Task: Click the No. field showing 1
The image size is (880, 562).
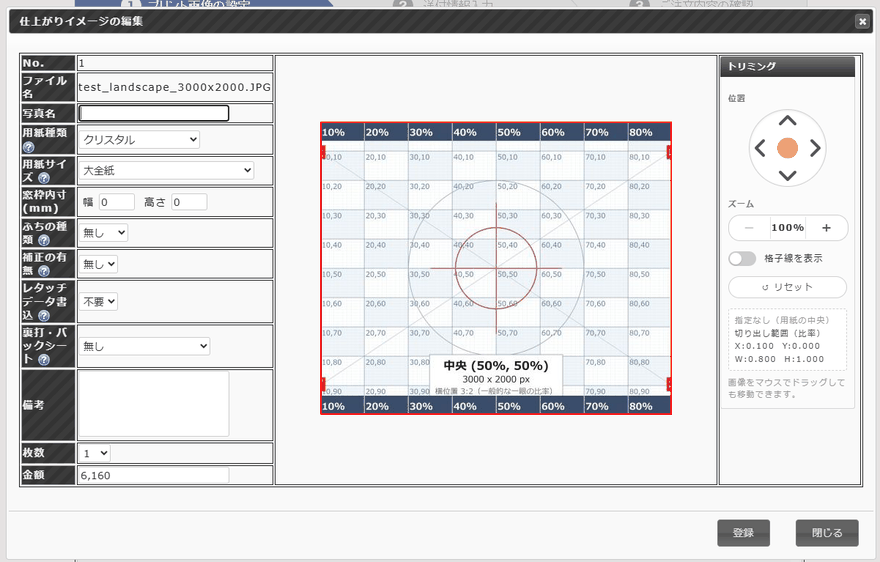Action: [175, 63]
